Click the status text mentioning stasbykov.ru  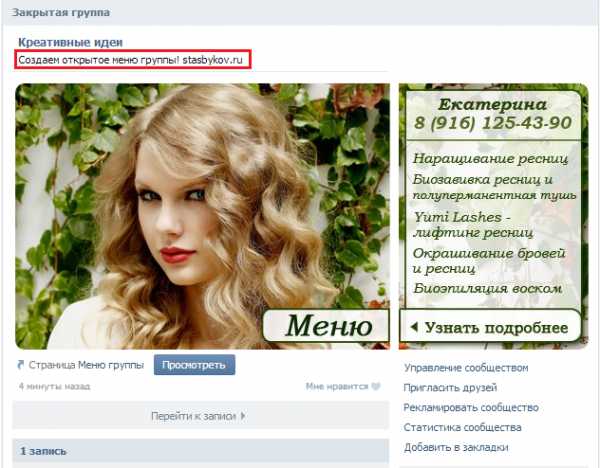pyautogui.click(x=130, y=60)
